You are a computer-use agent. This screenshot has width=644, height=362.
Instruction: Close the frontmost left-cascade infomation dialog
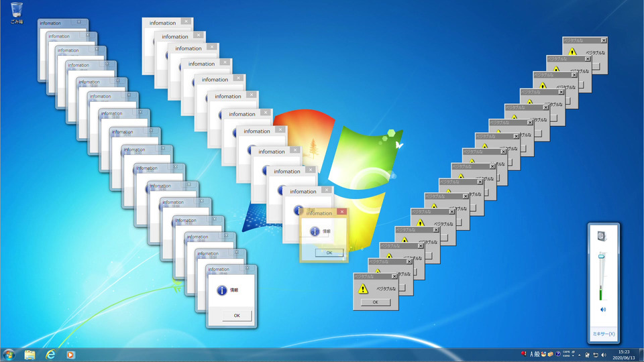coord(248,268)
